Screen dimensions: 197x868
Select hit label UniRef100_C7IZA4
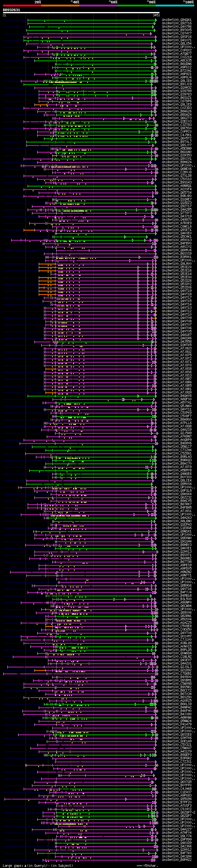pyautogui.click(x=177, y=450)
